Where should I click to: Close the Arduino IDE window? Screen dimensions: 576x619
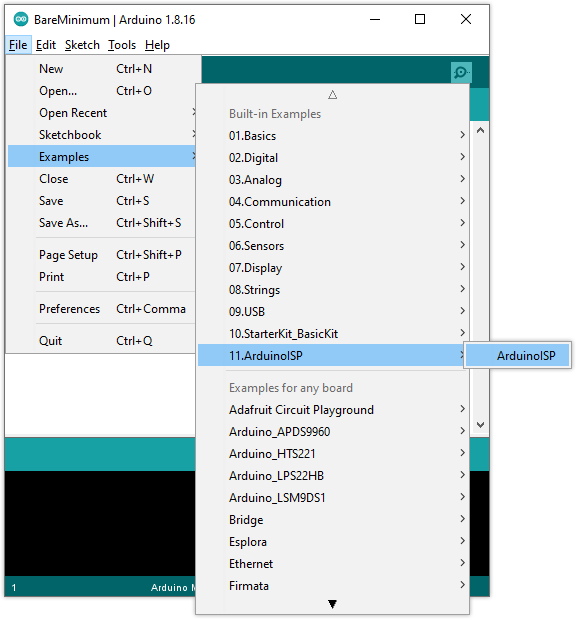tap(466, 19)
